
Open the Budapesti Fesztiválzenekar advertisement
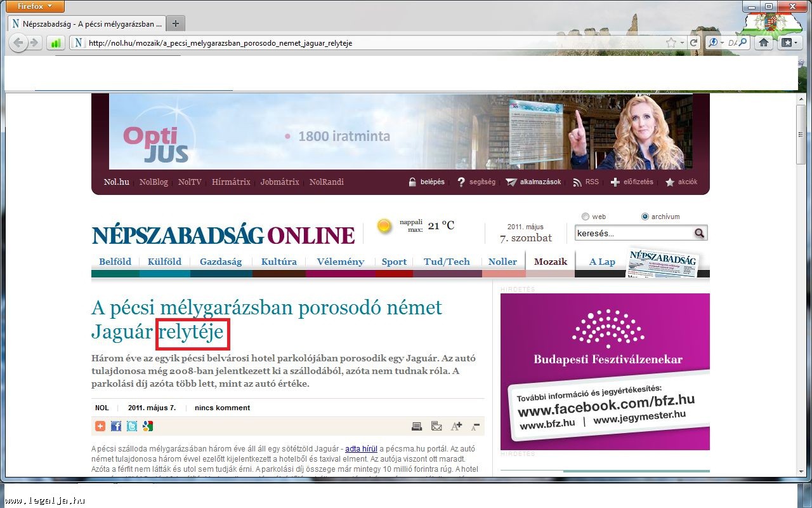pyautogui.click(x=605, y=371)
